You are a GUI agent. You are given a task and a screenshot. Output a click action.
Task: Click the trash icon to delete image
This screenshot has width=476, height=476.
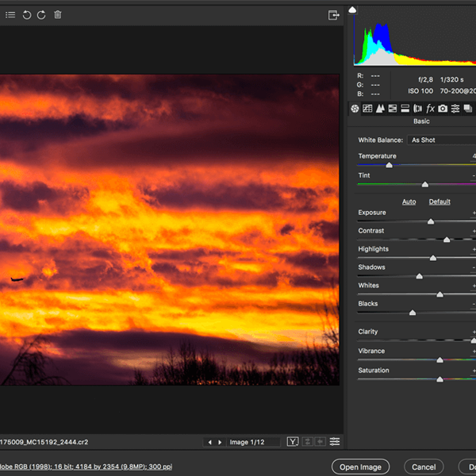pyautogui.click(x=58, y=15)
